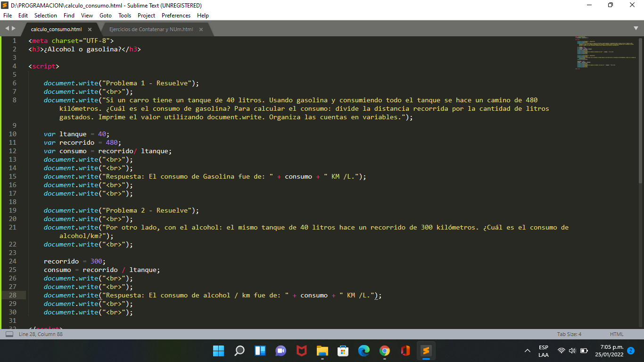
Task: Open the View menu
Action: pos(87,15)
